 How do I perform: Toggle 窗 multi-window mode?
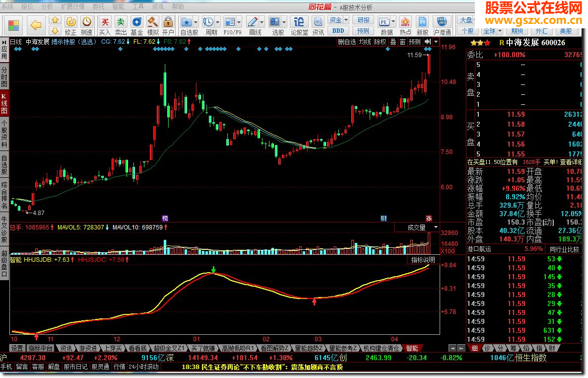pyautogui.click(x=402, y=42)
